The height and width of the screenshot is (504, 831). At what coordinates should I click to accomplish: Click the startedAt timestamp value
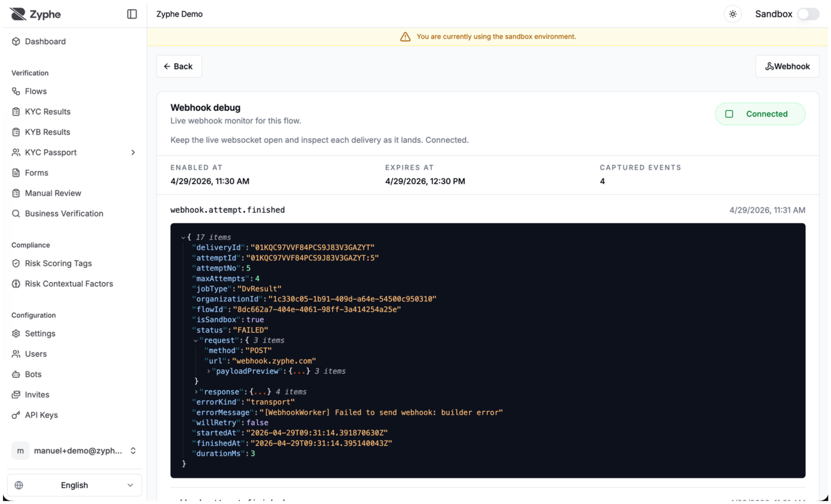click(x=317, y=433)
